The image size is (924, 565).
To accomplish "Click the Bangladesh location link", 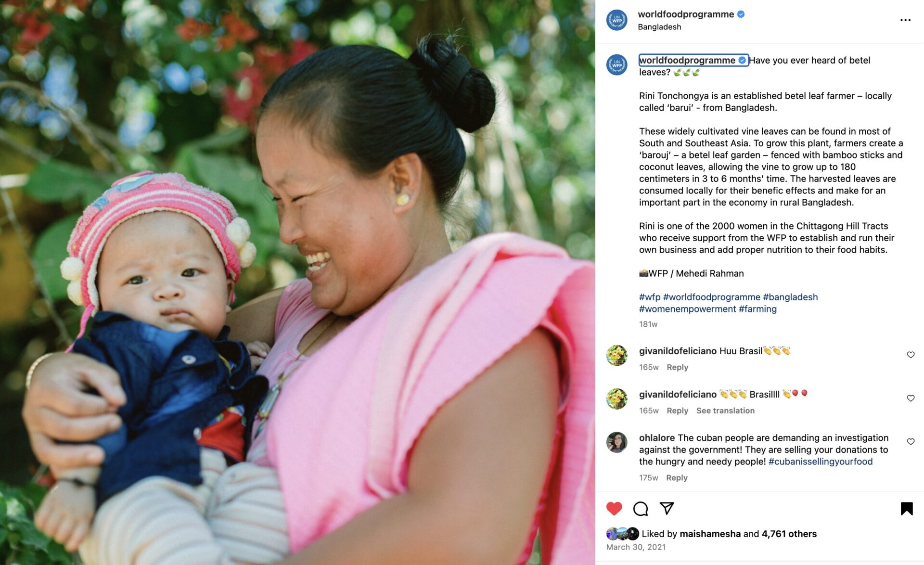I will pyautogui.click(x=659, y=27).
